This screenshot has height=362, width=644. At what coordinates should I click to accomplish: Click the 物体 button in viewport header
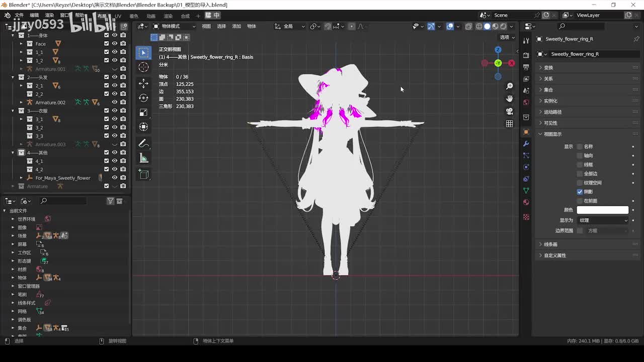(252, 27)
